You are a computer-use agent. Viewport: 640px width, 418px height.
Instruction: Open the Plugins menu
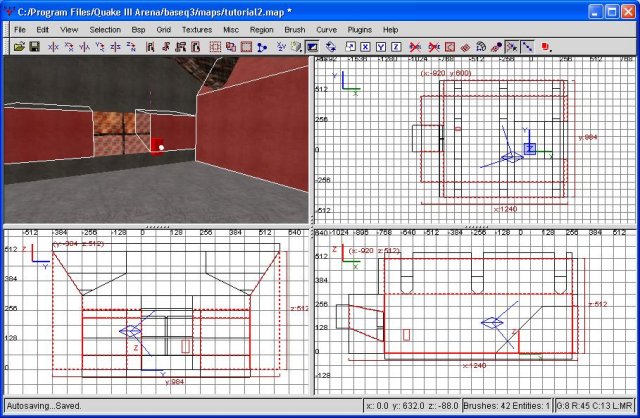[360, 29]
